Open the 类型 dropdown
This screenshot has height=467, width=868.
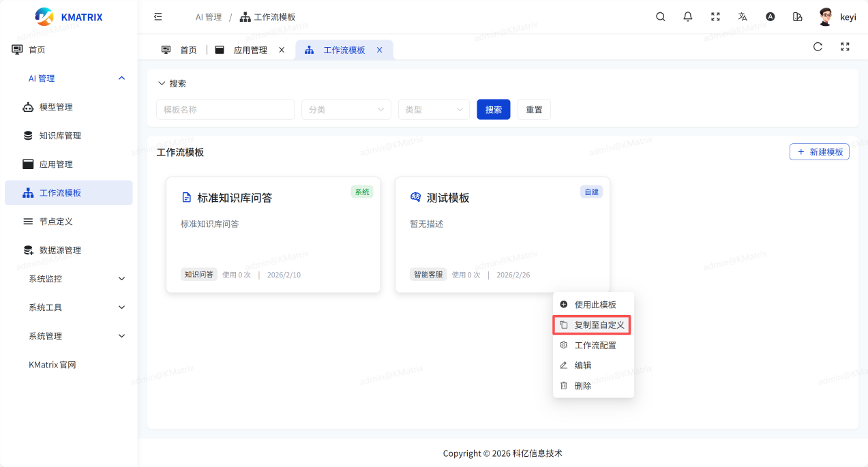click(433, 110)
